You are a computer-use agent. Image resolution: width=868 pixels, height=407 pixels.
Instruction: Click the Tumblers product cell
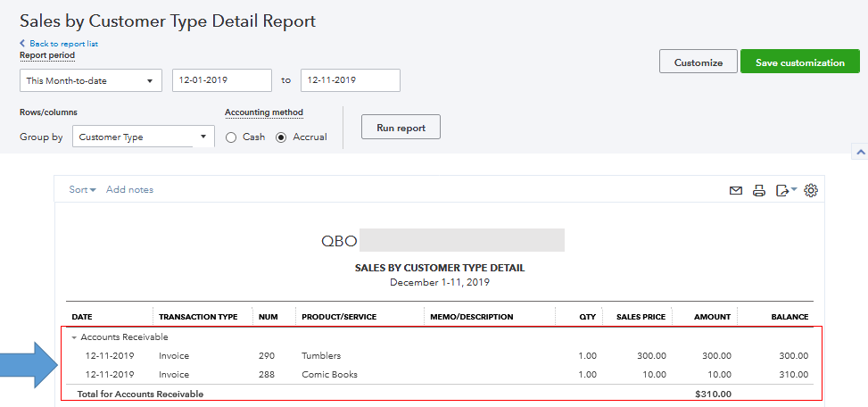[321, 355]
